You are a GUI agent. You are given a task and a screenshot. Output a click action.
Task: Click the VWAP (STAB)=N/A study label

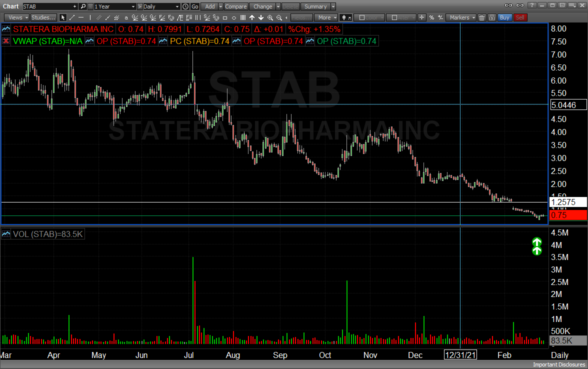[47, 41]
